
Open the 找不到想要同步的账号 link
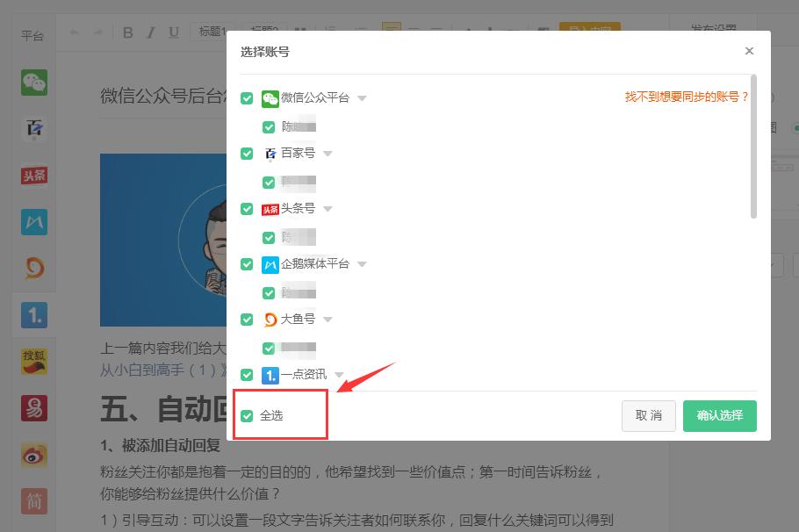pos(686,97)
